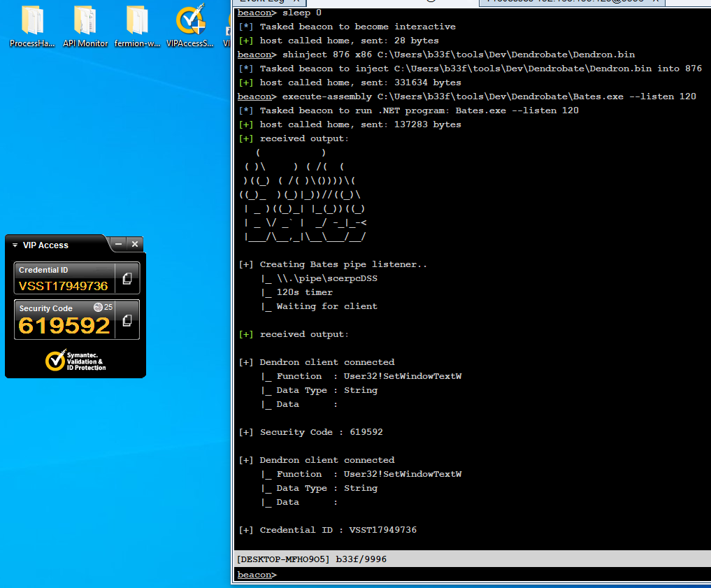Screen dimensions: 711x588
Task: Open the VIP Access dropdown menu arrow
Action: (x=15, y=245)
